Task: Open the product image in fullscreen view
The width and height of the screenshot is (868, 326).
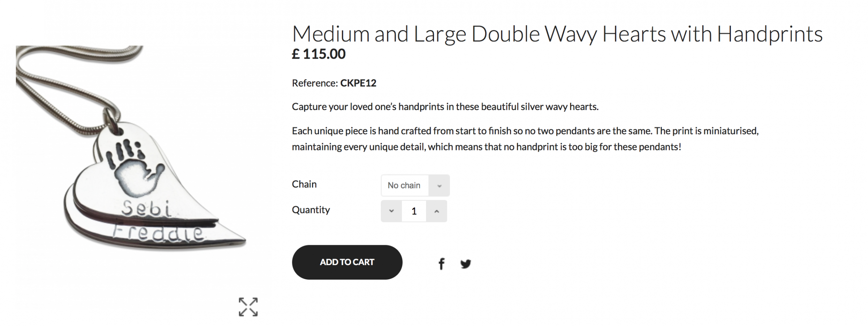Action: (x=248, y=307)
